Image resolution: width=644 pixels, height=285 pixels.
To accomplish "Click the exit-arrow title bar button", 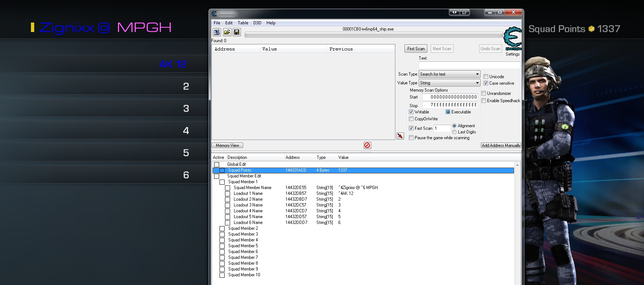I will [x=465, y=12].
